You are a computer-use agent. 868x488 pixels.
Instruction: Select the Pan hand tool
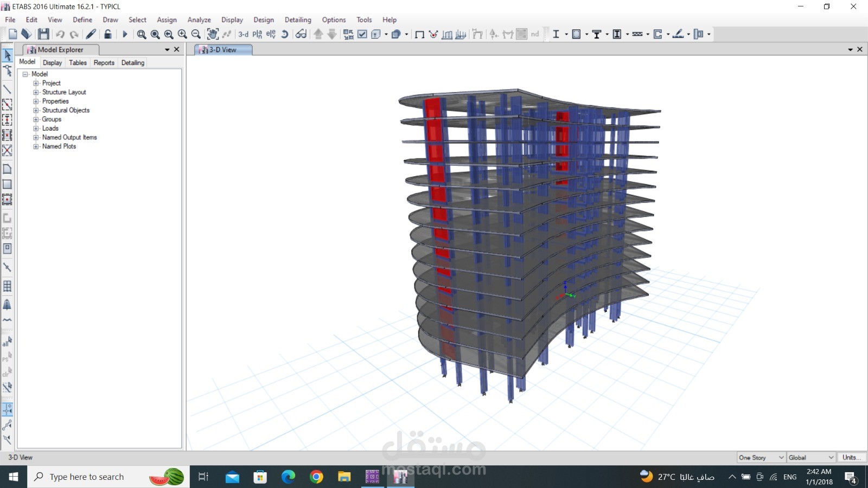[213, 34]
